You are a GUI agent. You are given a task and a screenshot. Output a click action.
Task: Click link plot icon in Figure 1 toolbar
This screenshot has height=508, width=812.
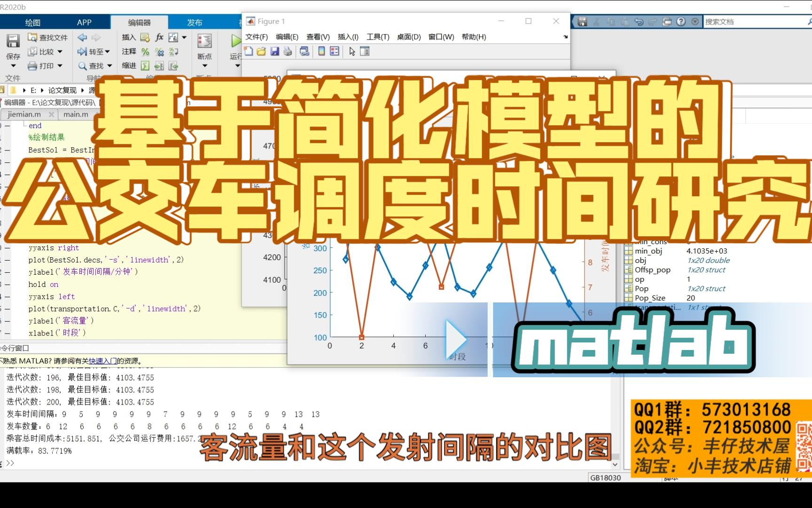[304, 51]
